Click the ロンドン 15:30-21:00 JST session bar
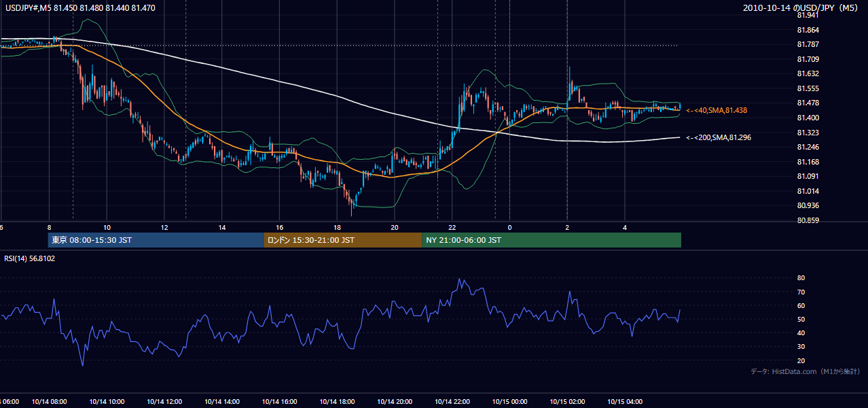Image resolution: width=868 pixels, height=408 pixels. coord(342,240)
